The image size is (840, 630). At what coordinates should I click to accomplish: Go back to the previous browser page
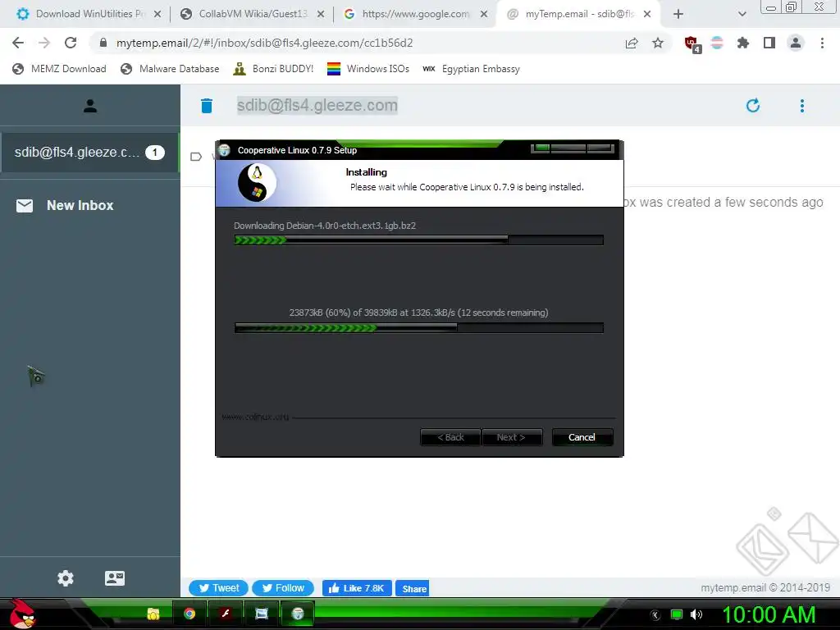18,43
